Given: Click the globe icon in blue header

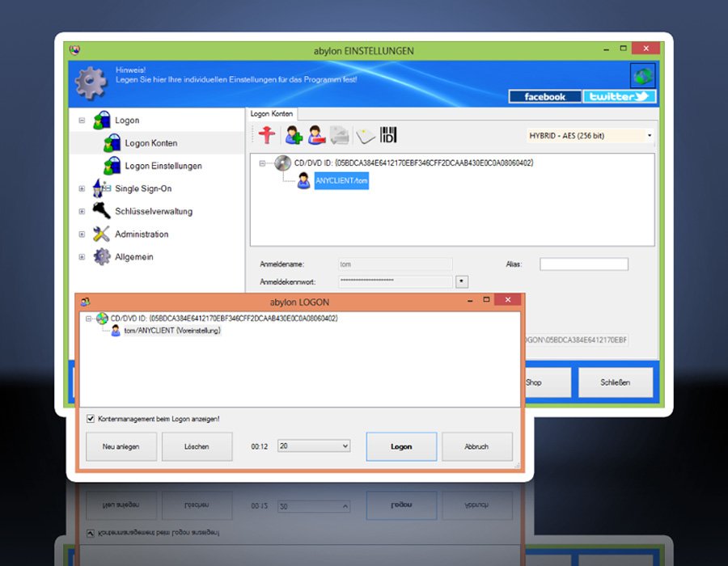Looking at the screenshot, I should click(x=642, y=76).
